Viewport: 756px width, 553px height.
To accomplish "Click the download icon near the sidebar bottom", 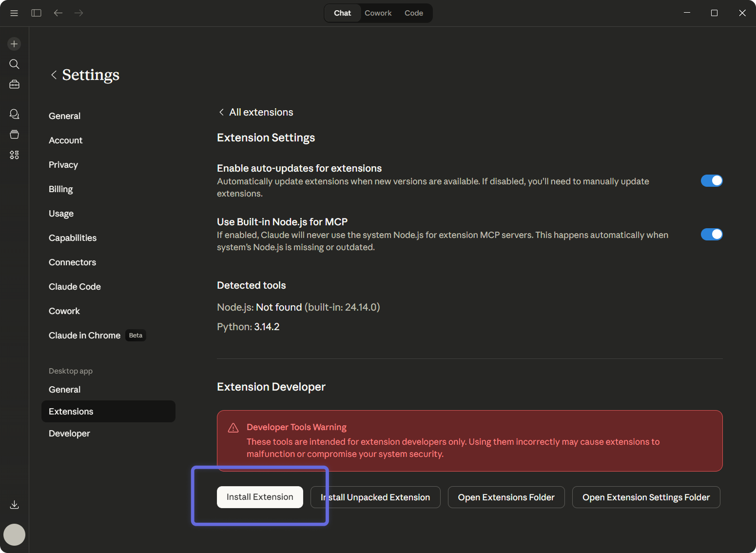I will pos(14,504).
